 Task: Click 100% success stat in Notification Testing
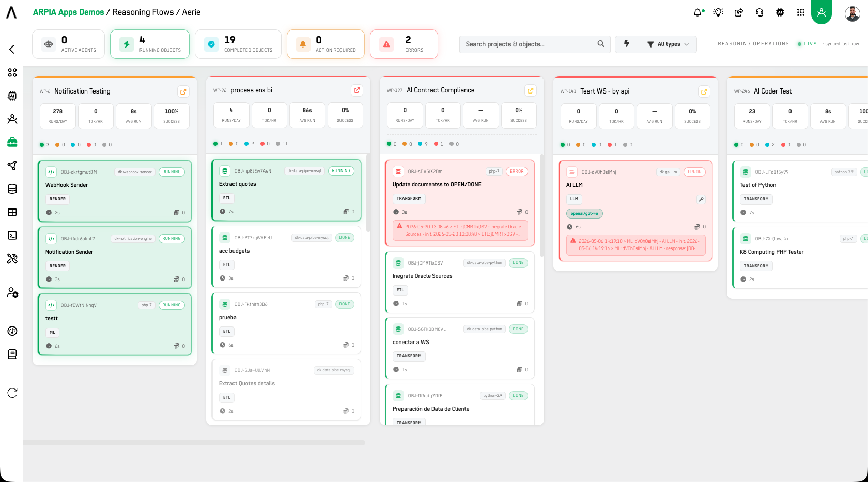tap(172, 116)
